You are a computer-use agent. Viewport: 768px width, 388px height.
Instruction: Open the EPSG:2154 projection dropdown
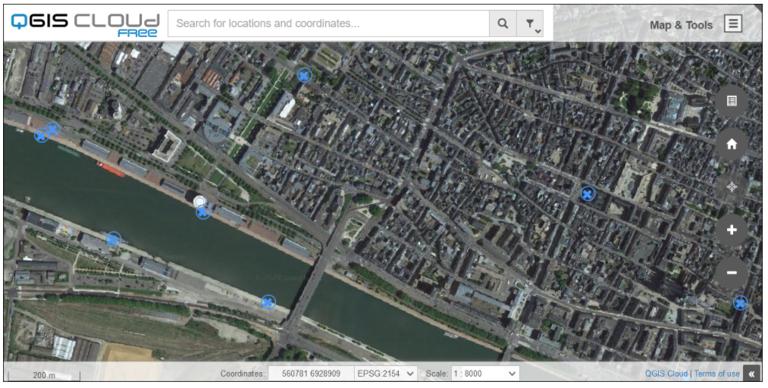pos(385,374)
